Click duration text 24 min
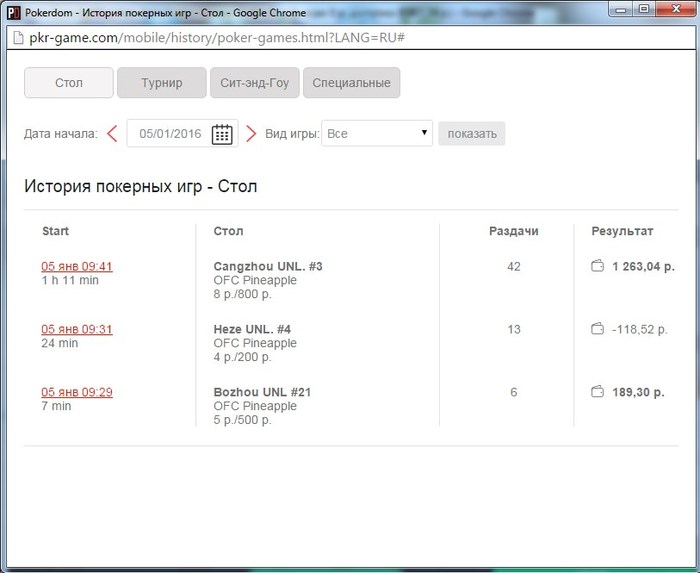Screen dimensions: 700x573 click(x=60, y=343)
